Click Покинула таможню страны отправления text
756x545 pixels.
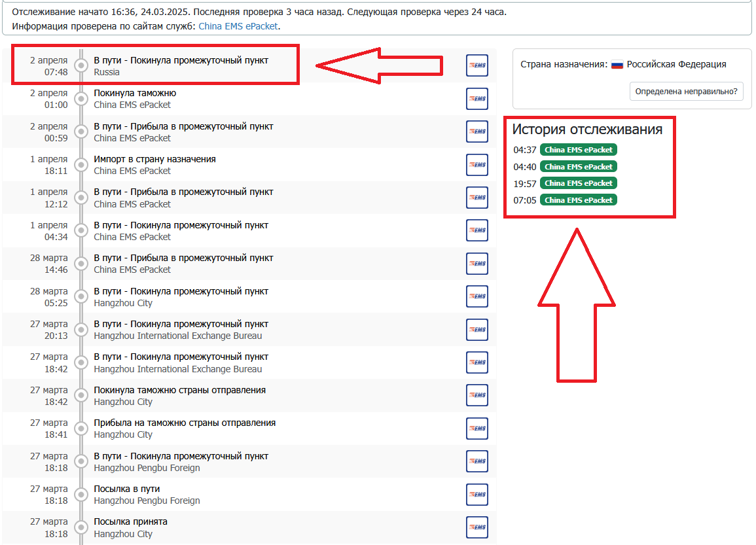(180, 390)
